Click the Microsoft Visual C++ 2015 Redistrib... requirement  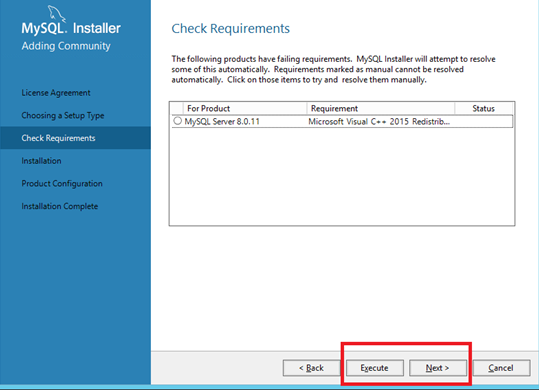click(x=379, y=122)
